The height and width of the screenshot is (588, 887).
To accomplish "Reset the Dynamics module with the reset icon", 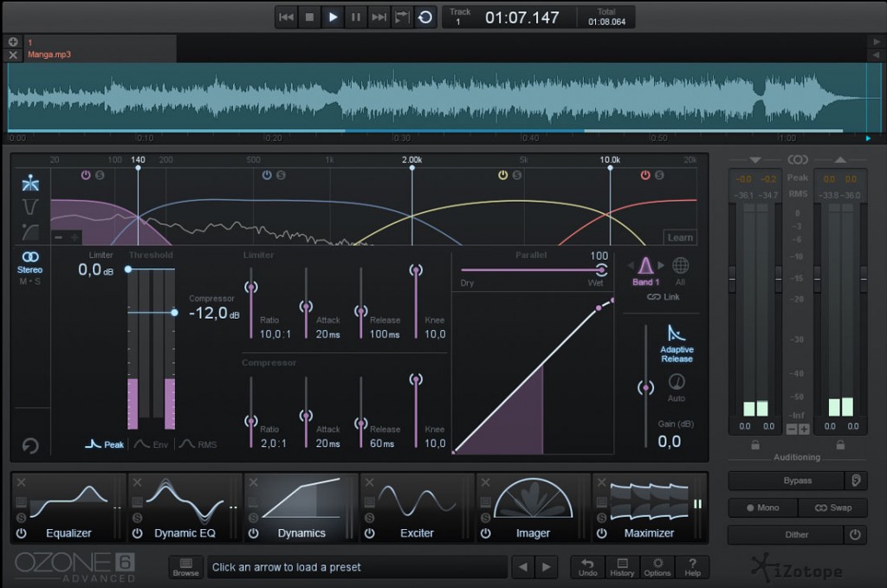I will click(x=30, y=445).
